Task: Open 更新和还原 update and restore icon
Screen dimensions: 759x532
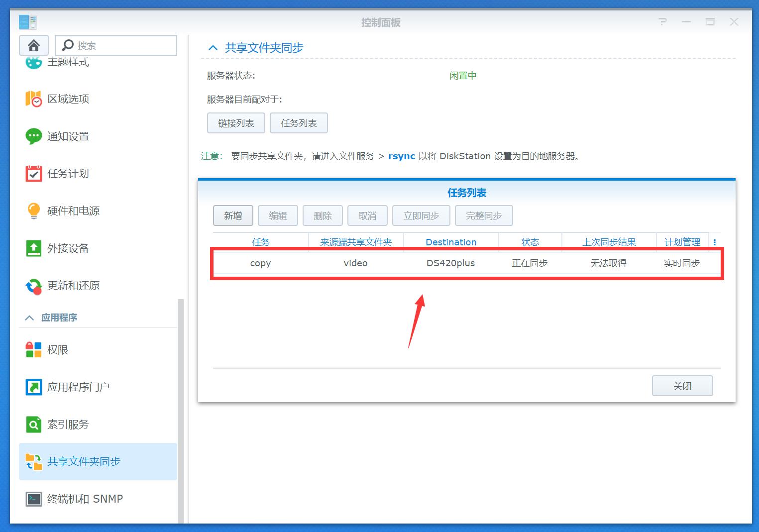Action: [x=34, y=286]
